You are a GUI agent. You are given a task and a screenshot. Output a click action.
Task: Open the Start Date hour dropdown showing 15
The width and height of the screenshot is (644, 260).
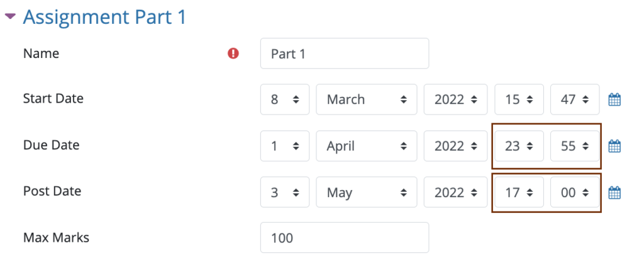click(519, 99)
